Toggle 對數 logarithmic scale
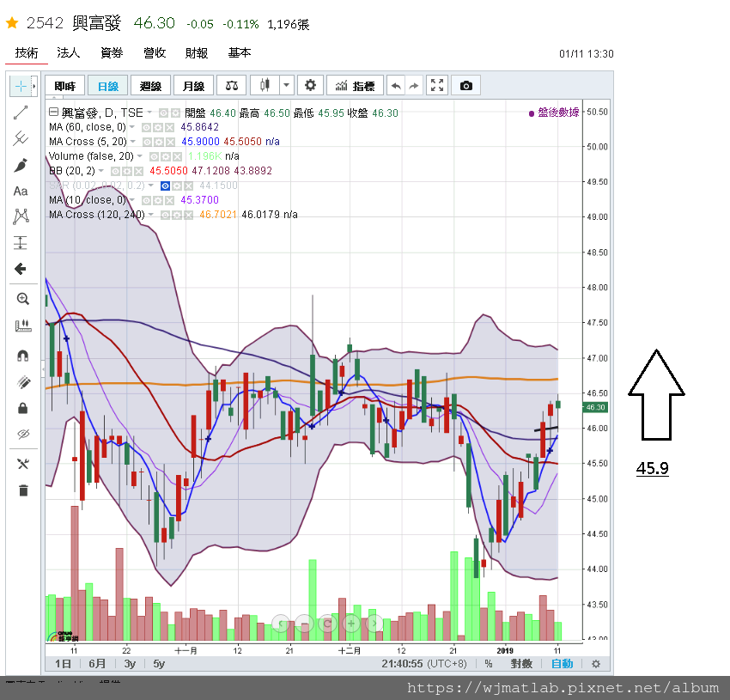 (x=521, y=664)
